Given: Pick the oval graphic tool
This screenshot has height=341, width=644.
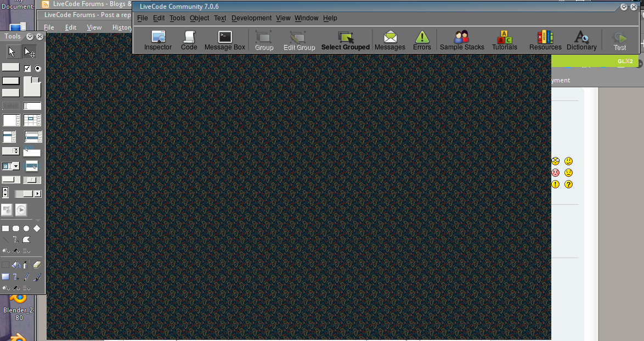Looking at the screenshot, I should pyautogui.click(x=26, y=228).
